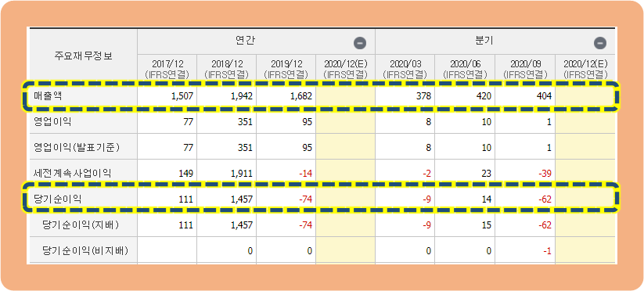Click the 2020/03 column header

point(405,68)
